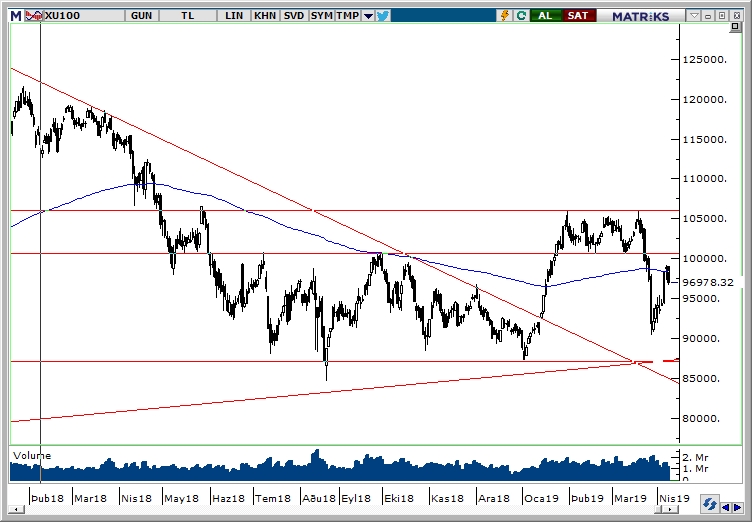Click the Mar18 date axis label
The height and width of the screenshot is (522, 752).
pos(90,498)
